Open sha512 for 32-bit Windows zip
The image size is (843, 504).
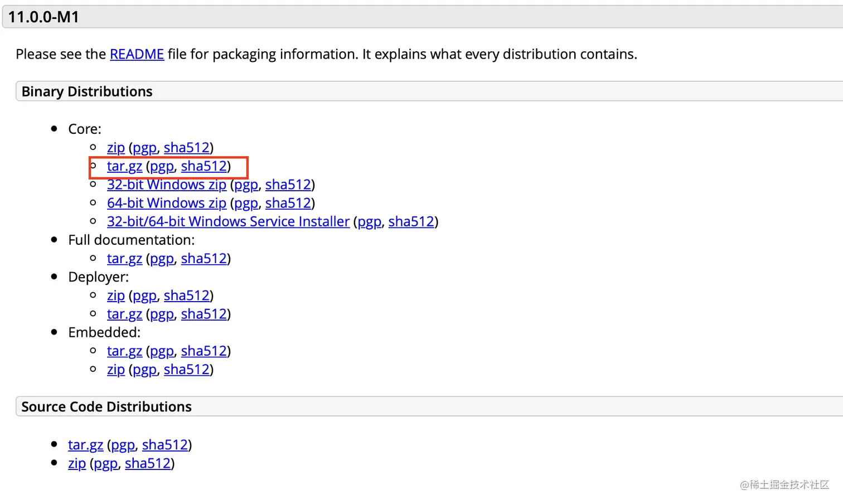tap(288, 185)
